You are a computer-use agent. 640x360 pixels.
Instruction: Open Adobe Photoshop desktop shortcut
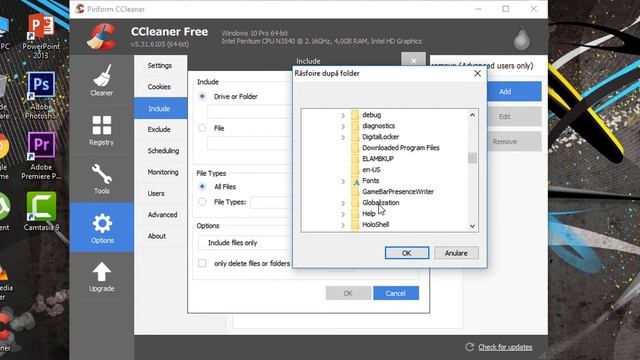click(41, 95)
